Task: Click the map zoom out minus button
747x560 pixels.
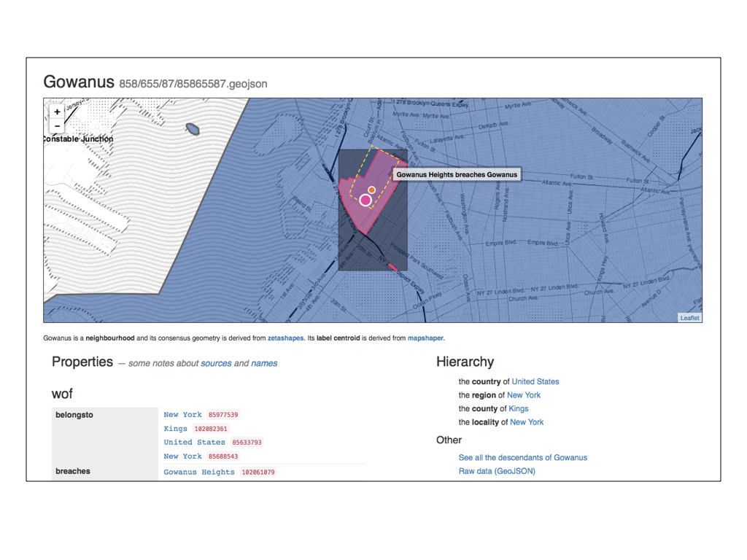Action: click(57, 126)
